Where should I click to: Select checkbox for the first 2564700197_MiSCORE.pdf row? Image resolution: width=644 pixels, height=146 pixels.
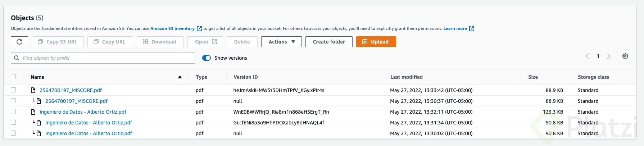[13, 90]
